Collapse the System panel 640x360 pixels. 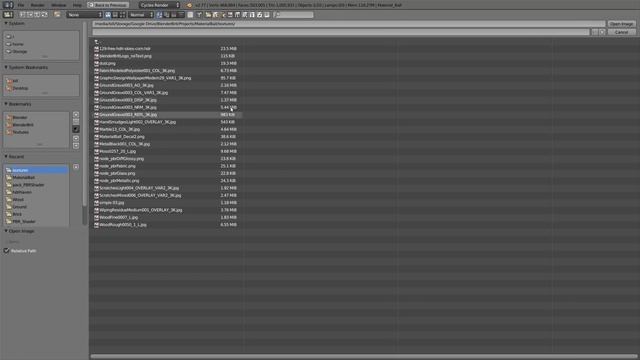click(x=6, y=23)
